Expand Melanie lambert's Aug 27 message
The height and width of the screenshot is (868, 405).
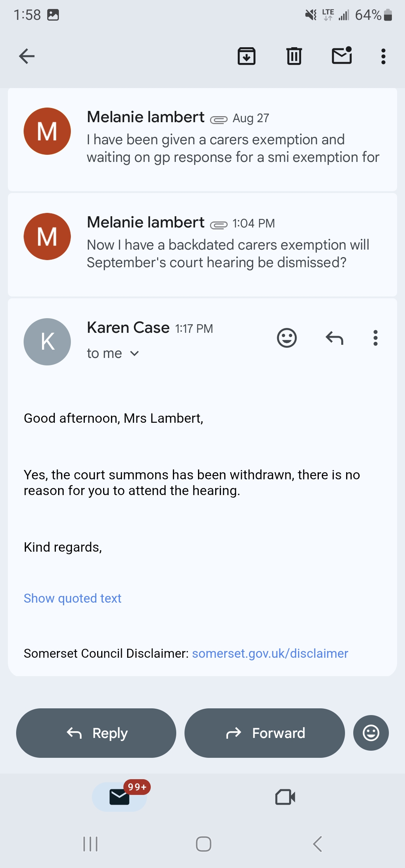click(x=202, y=139)
